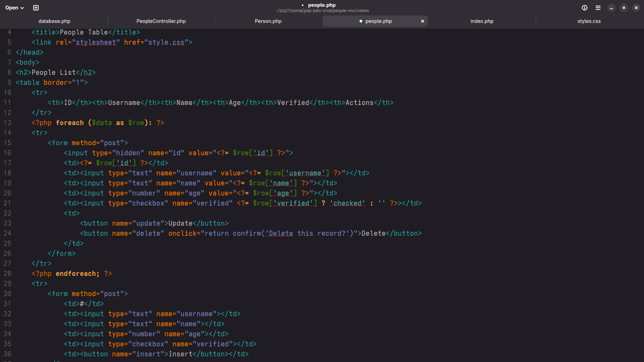Click the $row['username'] expression
The width and height of the screenshot is (644, 362).
pyautogui.click(x=297, y=173)
